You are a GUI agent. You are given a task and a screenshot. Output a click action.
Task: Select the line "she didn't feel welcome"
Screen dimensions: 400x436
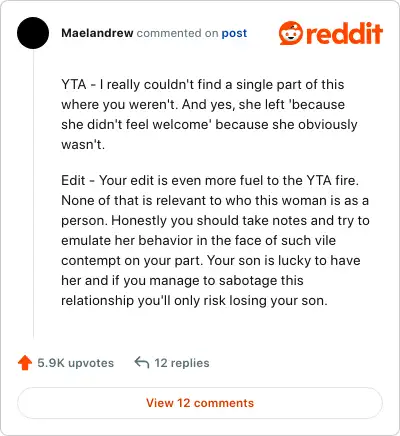click(x=209, y=124)
